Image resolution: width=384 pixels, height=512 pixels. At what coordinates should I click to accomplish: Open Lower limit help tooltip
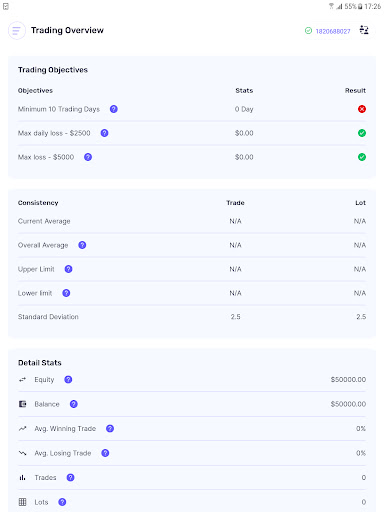coord(66,293)
